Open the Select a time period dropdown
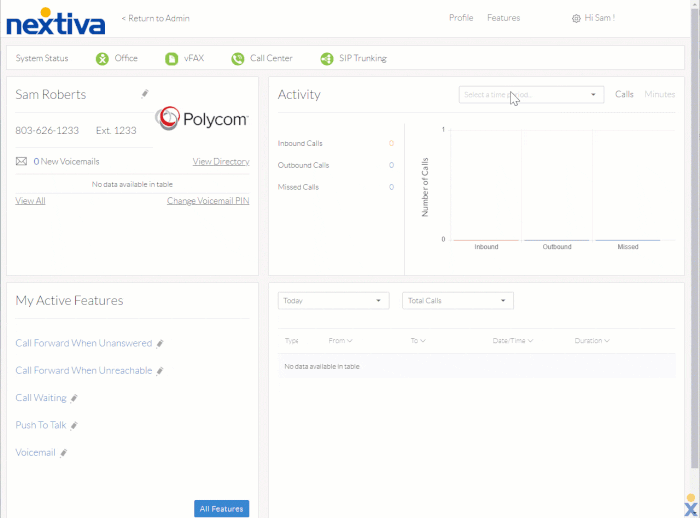The height and width of the screenshot is (518, 700). (531, 95)
